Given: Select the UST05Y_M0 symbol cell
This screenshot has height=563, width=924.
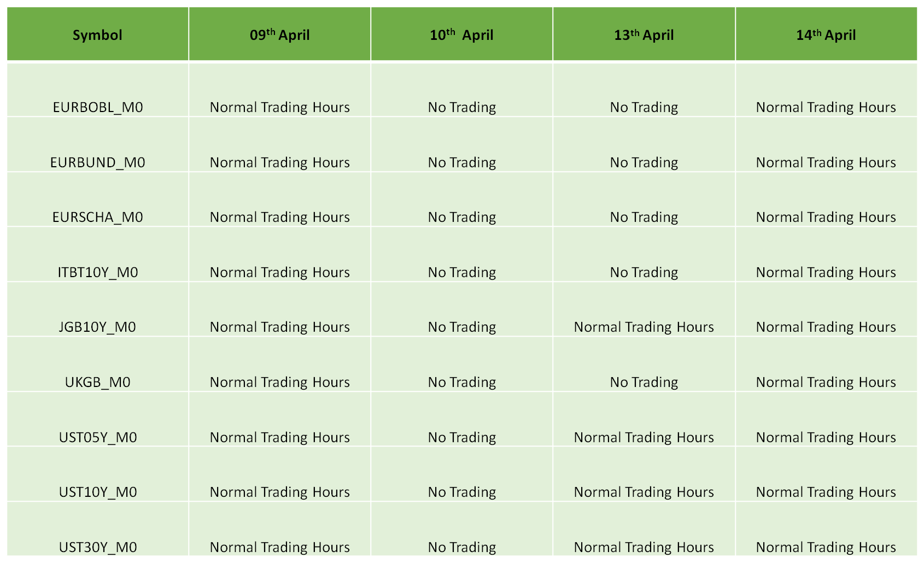Looking at the screenshot, I should click(x=98, y=419).
